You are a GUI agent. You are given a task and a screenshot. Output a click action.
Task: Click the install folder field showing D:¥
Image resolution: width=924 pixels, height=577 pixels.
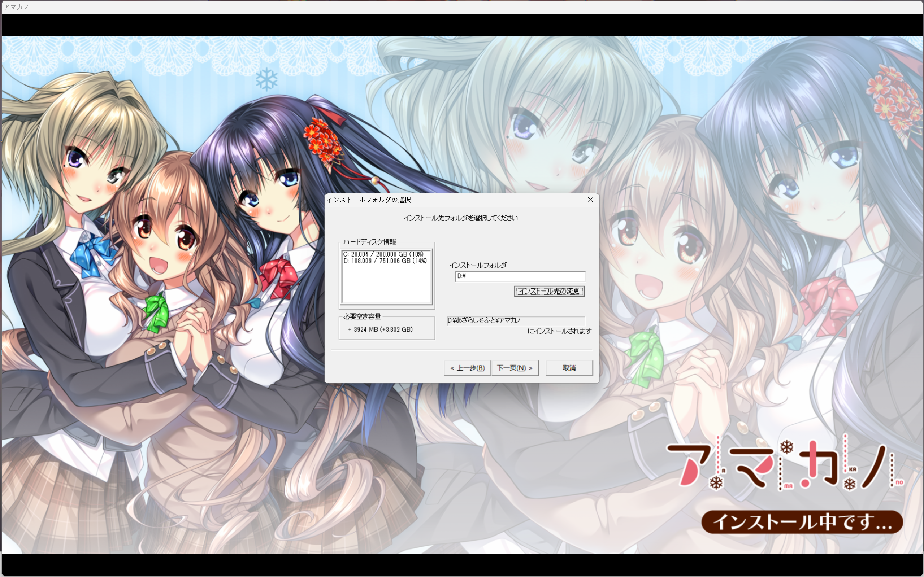coord(520,276)
